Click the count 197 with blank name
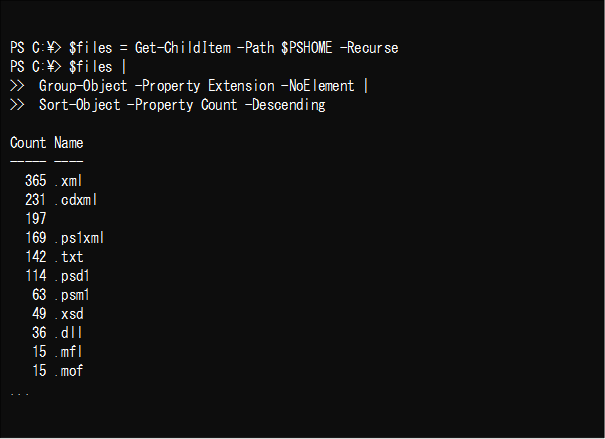This screenshot has width=605, height=439. 35,219
